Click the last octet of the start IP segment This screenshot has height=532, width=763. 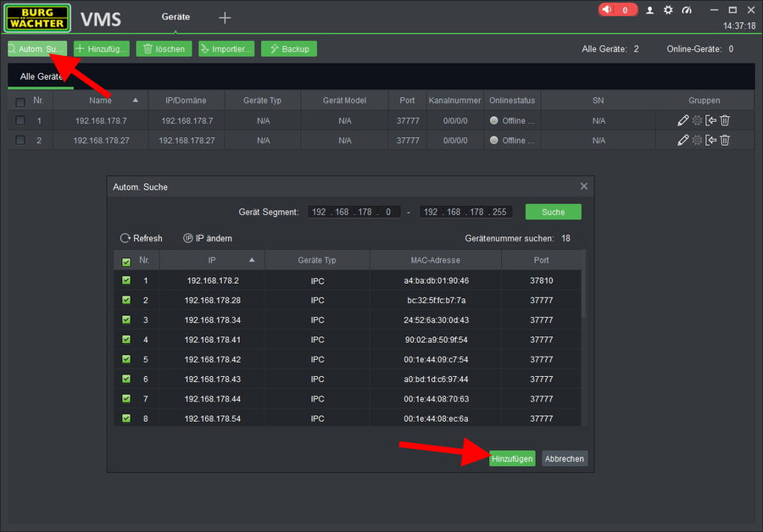coord(387,212)
